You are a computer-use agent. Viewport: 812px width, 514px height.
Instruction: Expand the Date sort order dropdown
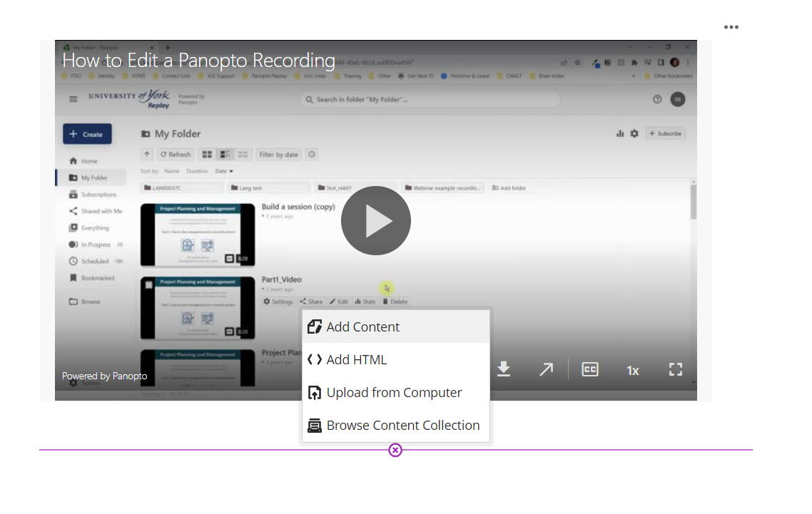point(224,171)
